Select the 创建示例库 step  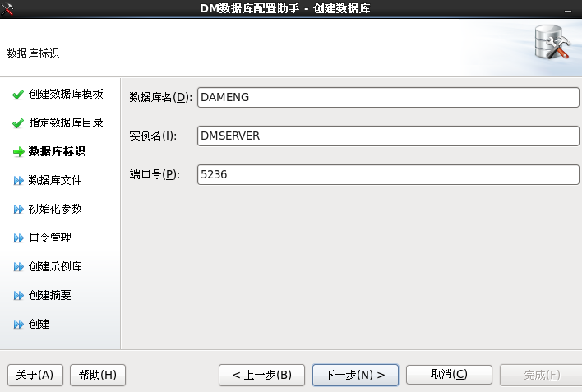(55, 266)
